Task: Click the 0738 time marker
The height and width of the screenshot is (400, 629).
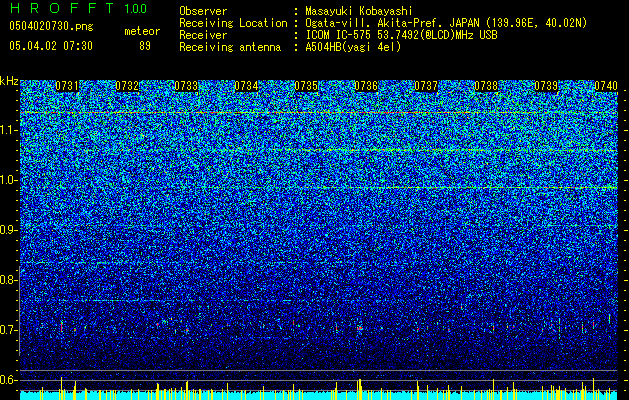Action: coord(486,86)
